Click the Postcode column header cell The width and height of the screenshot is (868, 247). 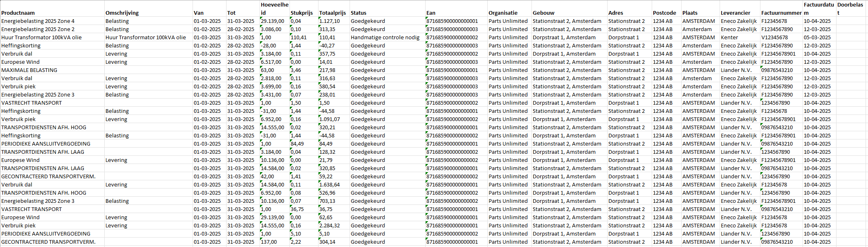coord(664,13)
